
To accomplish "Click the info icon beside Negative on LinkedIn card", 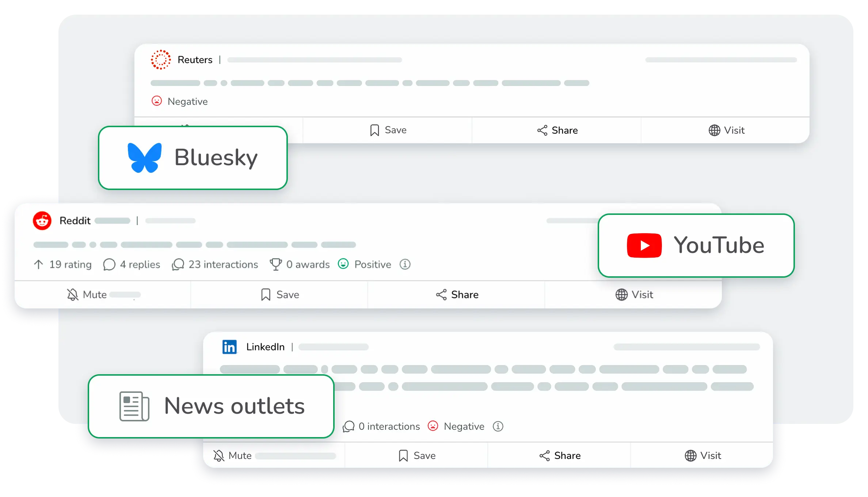I will tap(498, 426).
